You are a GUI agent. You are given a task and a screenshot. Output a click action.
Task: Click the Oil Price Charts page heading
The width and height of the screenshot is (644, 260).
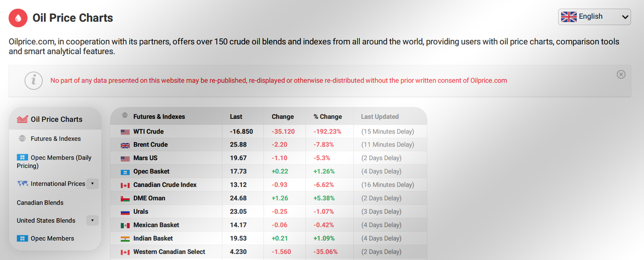pyautogui.click(x=73, y=18)
